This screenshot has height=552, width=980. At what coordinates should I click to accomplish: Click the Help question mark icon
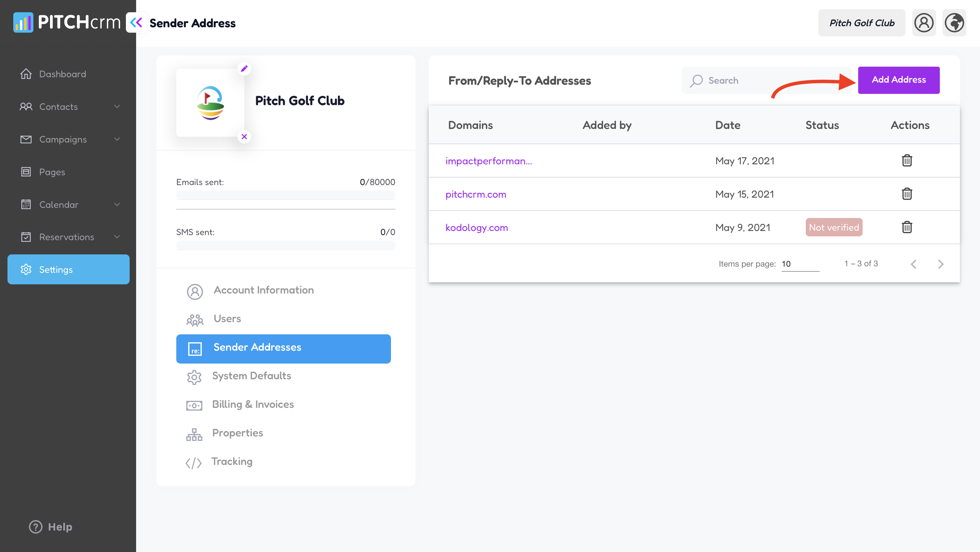pyautogui.click(x=36, y=526)
